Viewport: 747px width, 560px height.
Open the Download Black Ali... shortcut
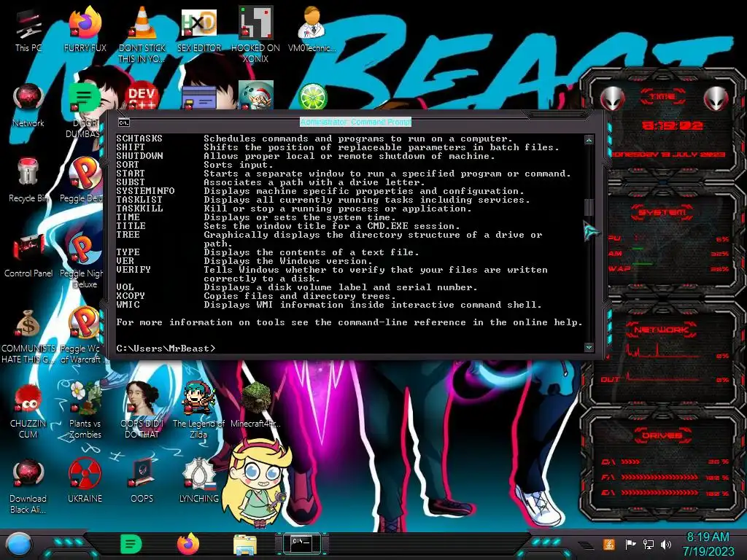click(28, 486)
